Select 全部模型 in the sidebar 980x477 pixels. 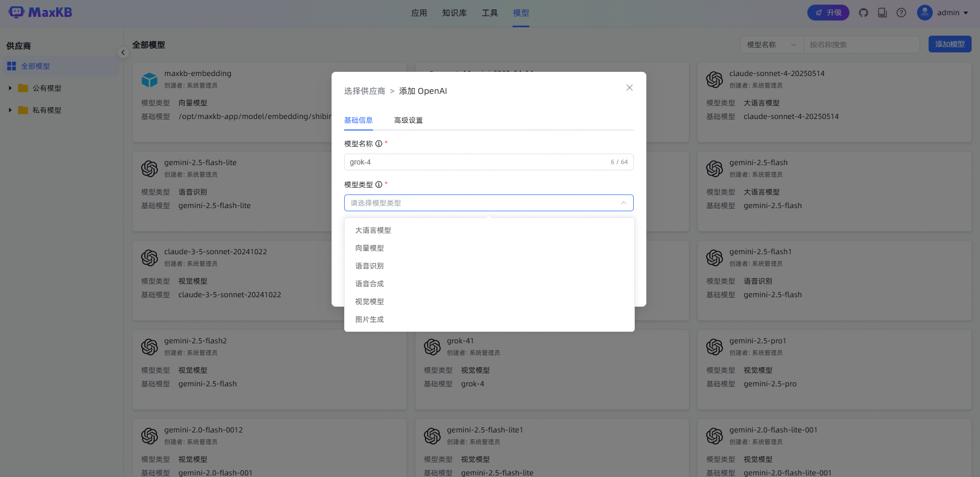pyautogui.click(x=60, y=66)
